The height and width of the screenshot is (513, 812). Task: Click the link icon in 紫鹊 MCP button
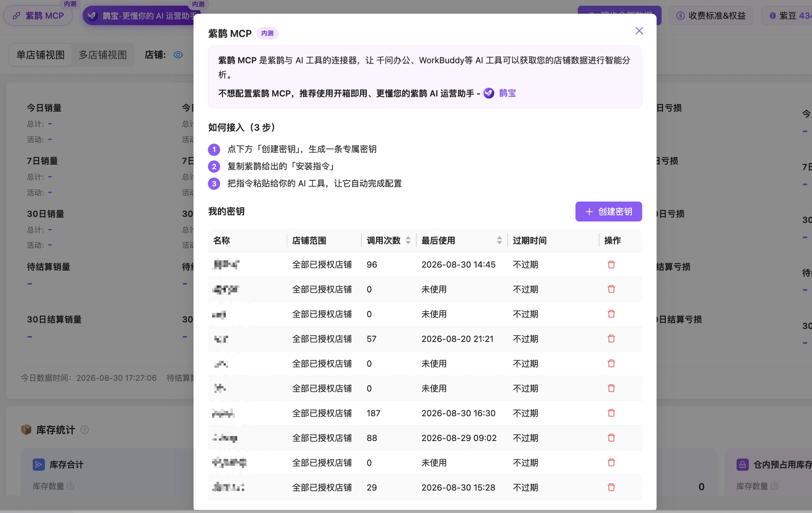pyautogui.click(x=16, y=16)
